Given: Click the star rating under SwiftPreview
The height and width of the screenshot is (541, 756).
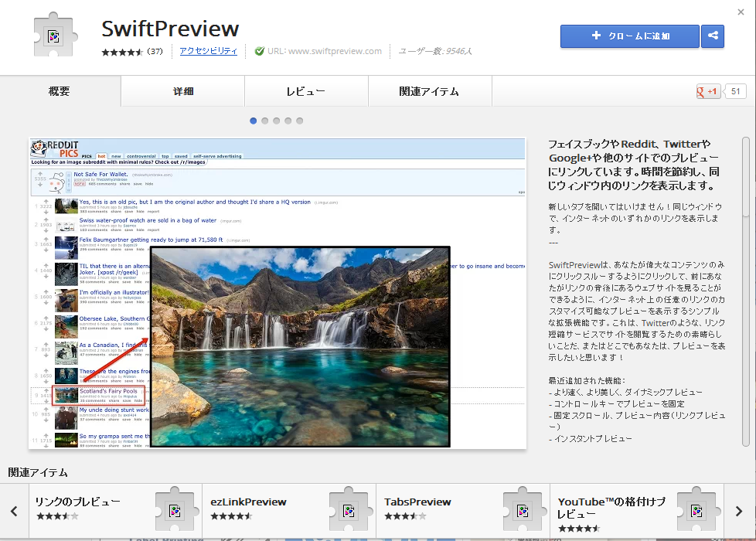Looking at the screenshot, I should [x=122, y=52].
